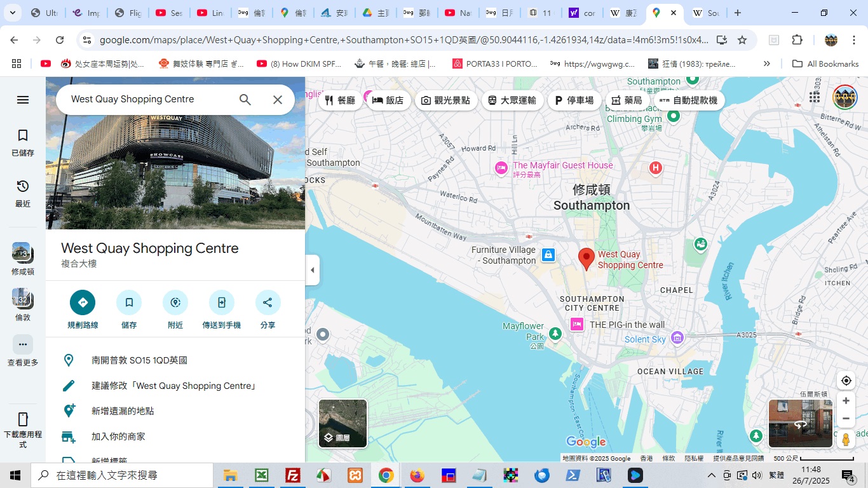Click 新增遺漏的地點 option
868x488 pixels.
click(123, 411)
